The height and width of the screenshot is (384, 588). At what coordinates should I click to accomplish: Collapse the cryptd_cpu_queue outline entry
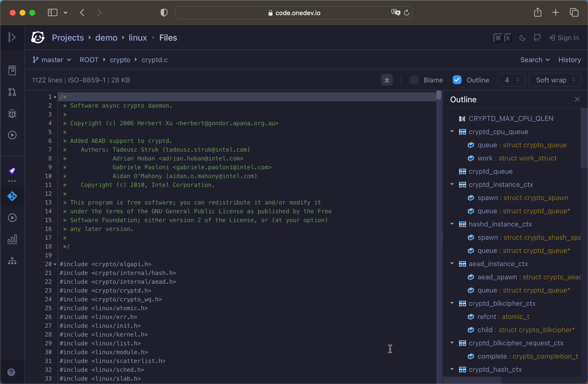tap(452, 131)
